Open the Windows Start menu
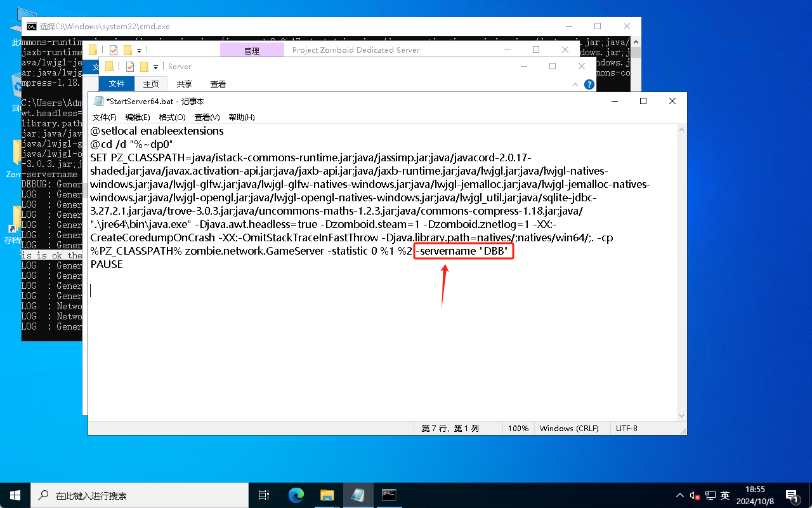Screen dimensions: 812x508 click(15, 495)
